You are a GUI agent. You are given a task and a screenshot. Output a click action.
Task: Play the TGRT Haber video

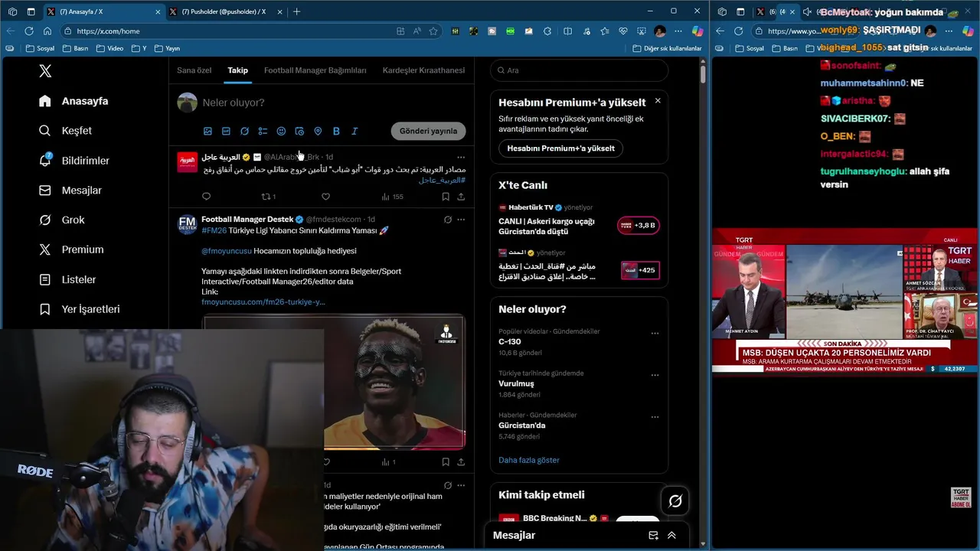(x=845, y=301)
